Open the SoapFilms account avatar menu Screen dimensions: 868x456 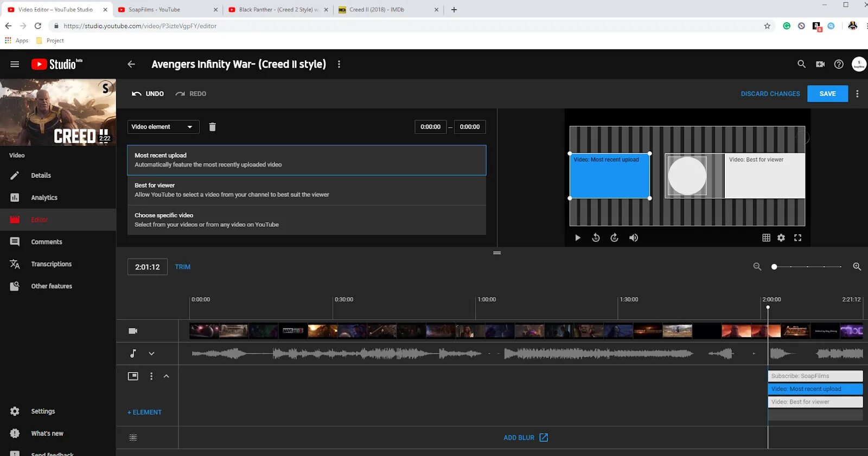tap(859, 64)
